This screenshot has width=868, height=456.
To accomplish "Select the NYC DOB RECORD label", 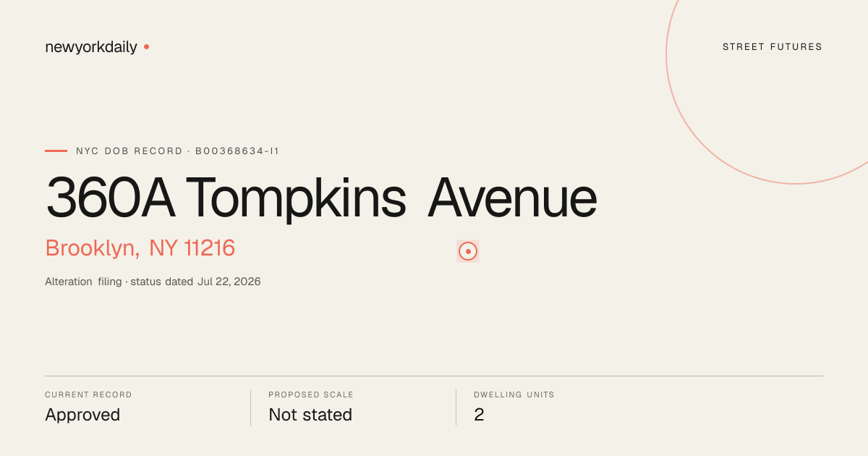I will point(129,151).
